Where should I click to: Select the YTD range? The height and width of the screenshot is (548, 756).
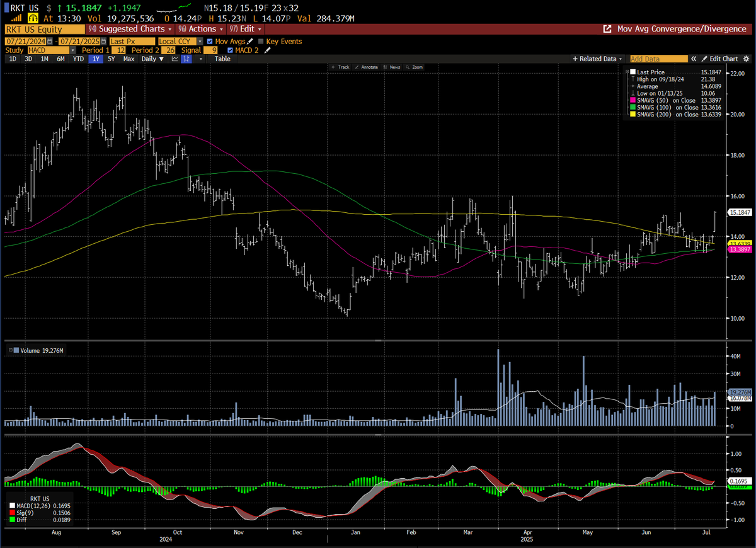[x=78, y=59]
